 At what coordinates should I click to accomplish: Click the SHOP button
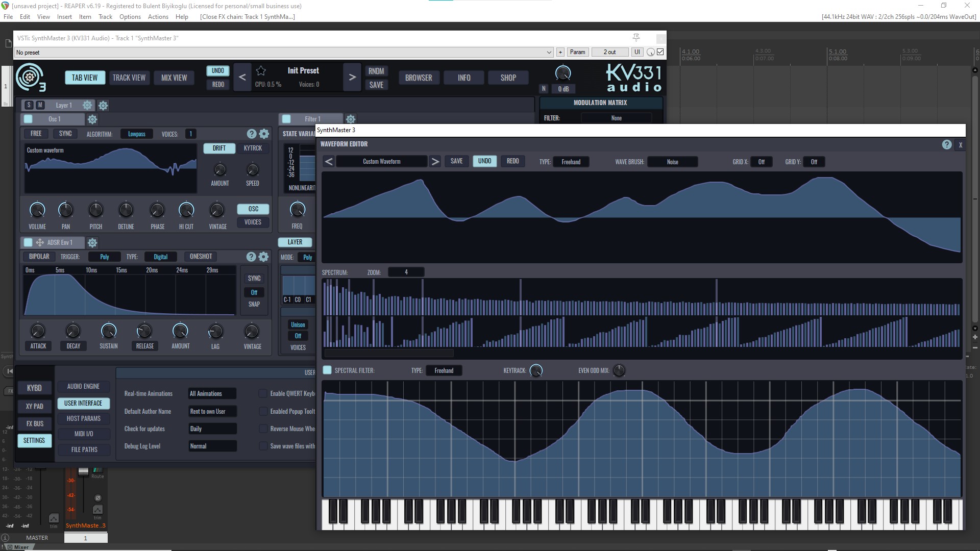click(508, 78)
